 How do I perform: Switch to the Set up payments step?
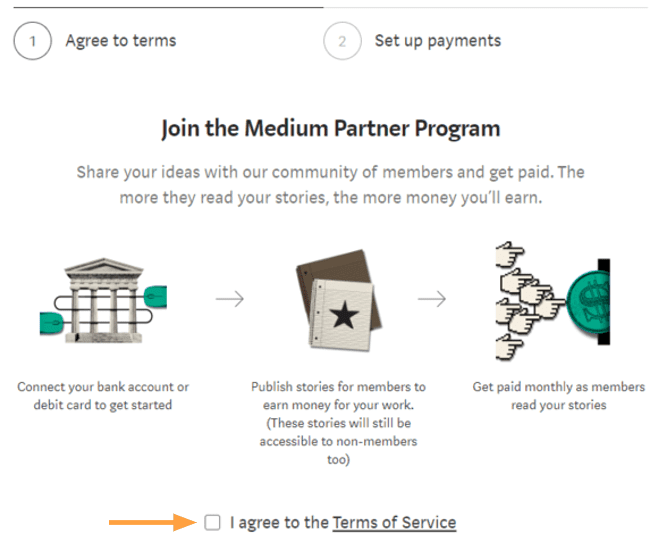click(x=437, y=41)
